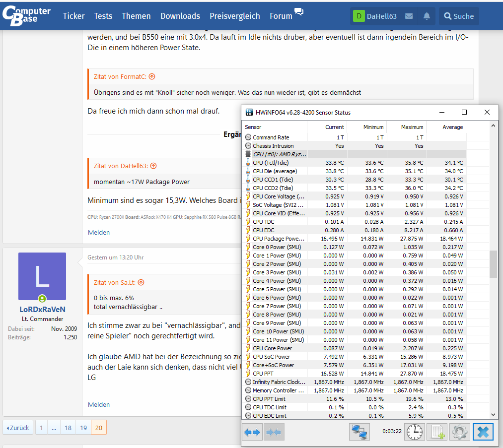Jump to DaHell63's quoted post arrow
Screen dimensions: 503x448
pyautogui.click(x=153, y=166)
